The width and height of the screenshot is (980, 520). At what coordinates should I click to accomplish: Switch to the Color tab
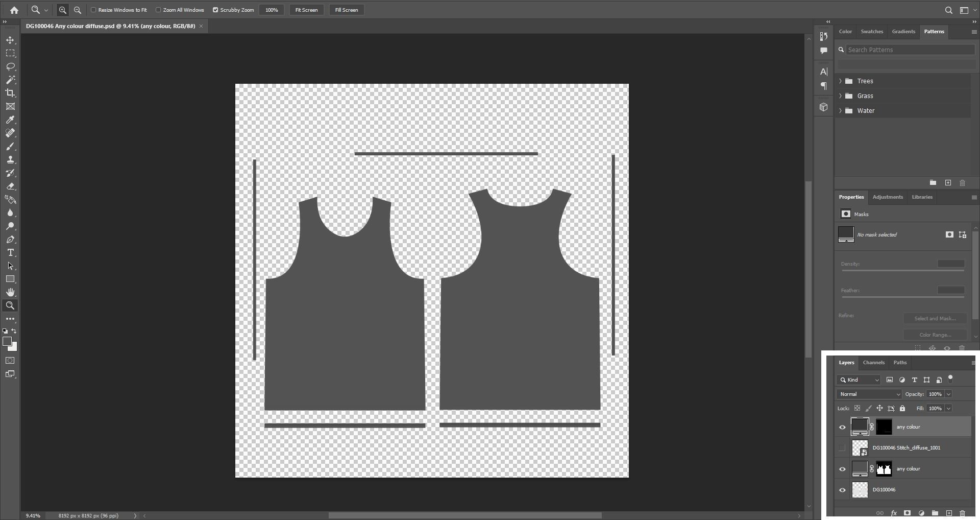point(845,31)
